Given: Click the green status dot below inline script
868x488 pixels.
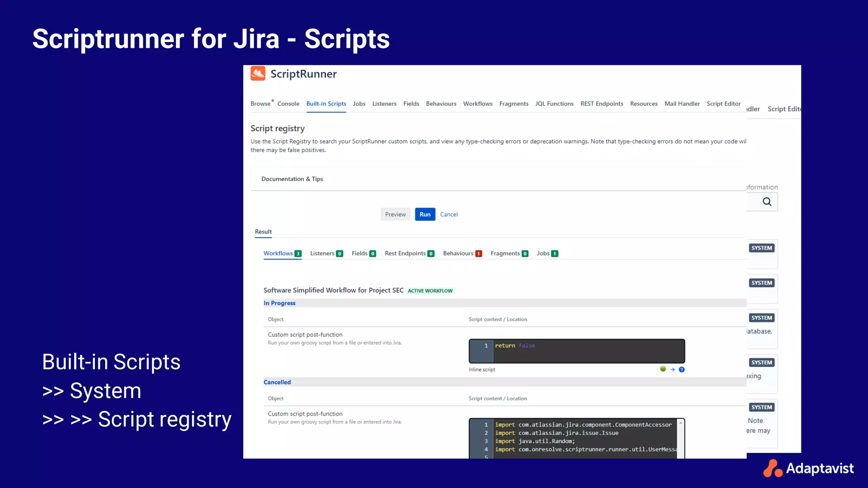Looking at the screenshot, I should click(663, 369).
